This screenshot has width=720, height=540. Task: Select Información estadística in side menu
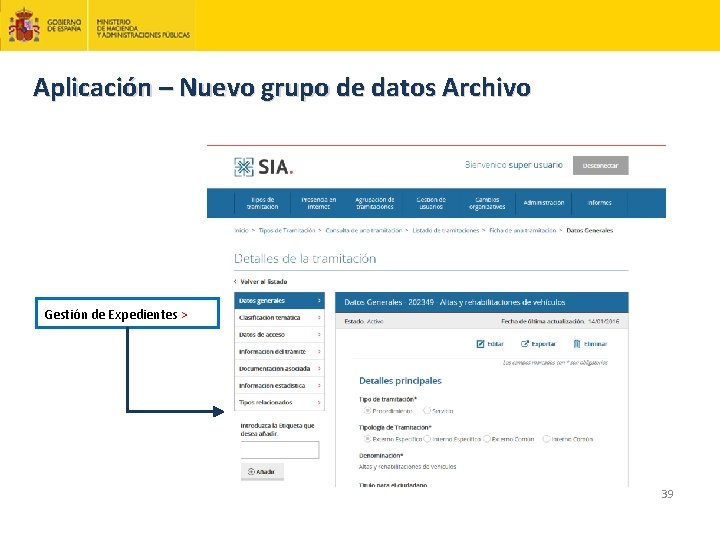279,386
